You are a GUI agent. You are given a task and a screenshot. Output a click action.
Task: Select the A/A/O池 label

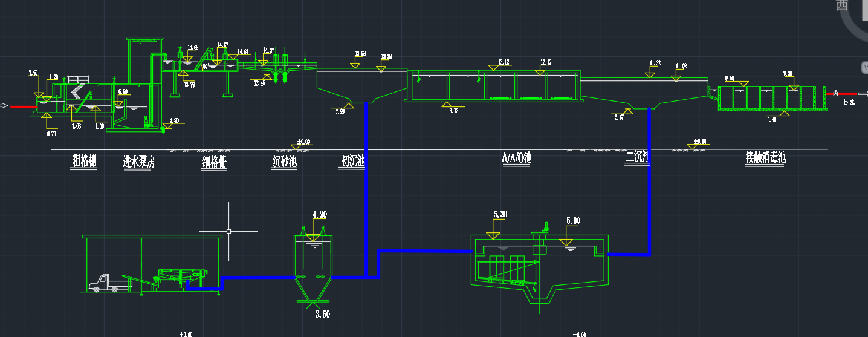(x=516, y=158)
